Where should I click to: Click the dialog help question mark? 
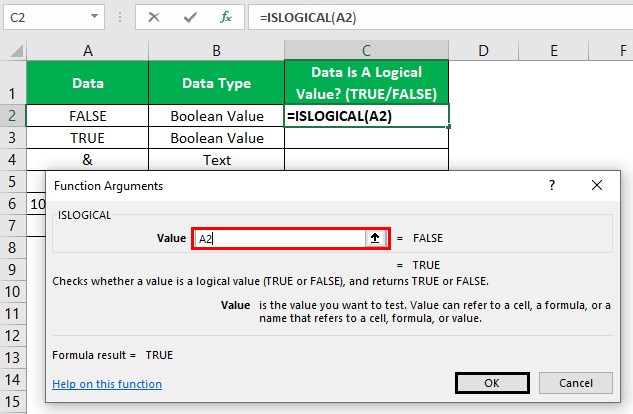[x=552, y=185]
